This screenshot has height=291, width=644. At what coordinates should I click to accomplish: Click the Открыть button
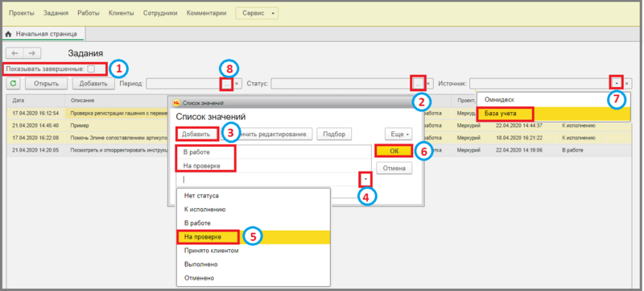pos(47,84)
